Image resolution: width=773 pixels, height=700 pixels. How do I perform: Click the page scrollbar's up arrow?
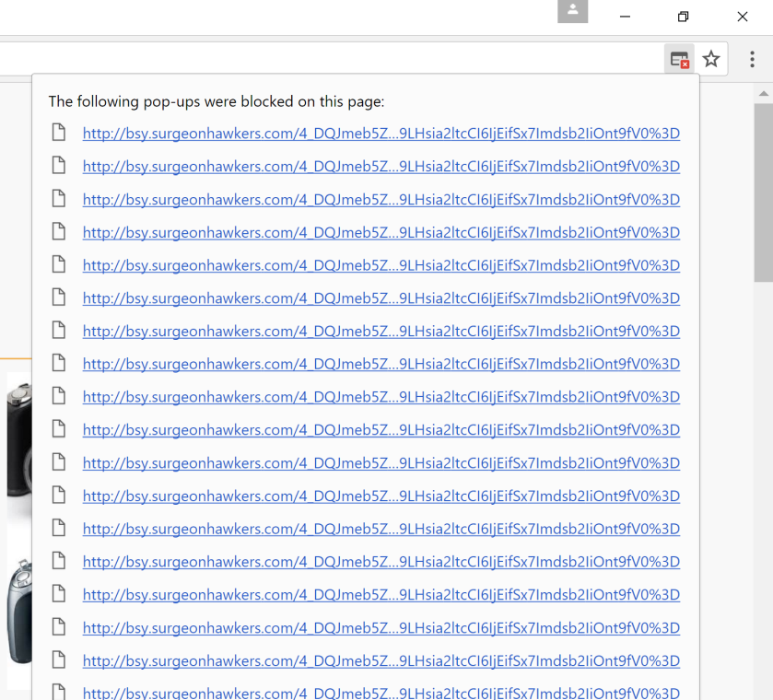[x=763, y=93]
